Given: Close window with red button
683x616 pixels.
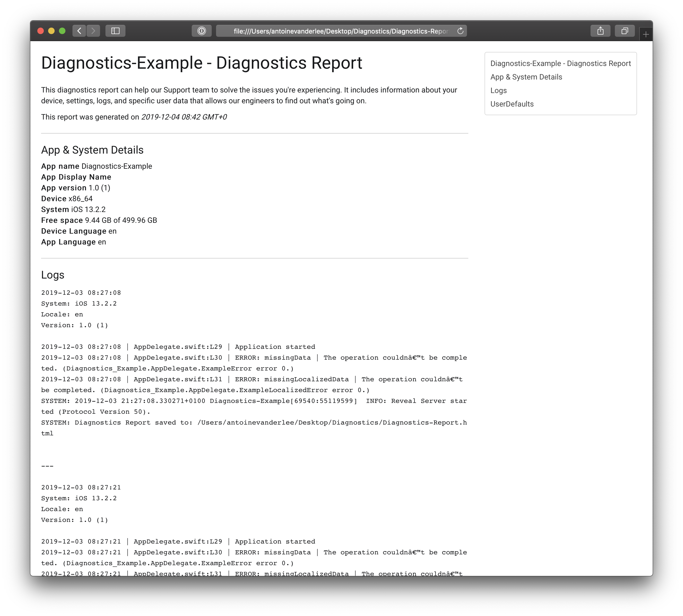Looking at the screenshot, I should [x=41, y=31].
